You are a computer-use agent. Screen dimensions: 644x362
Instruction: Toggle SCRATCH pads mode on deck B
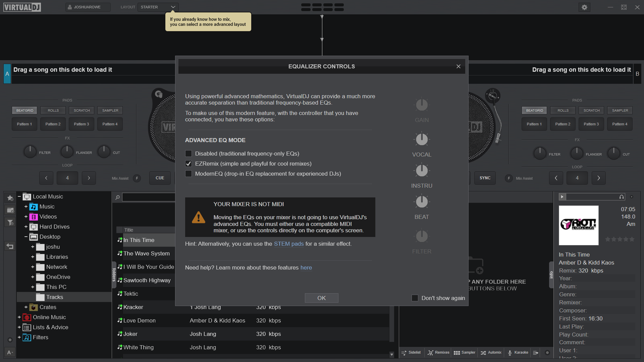coord(591,110)
